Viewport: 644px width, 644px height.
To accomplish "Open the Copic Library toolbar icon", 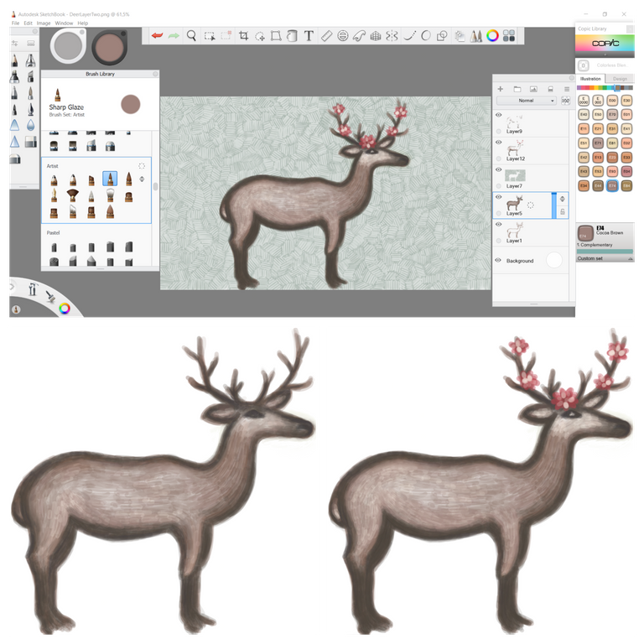I will coord(509,36).
